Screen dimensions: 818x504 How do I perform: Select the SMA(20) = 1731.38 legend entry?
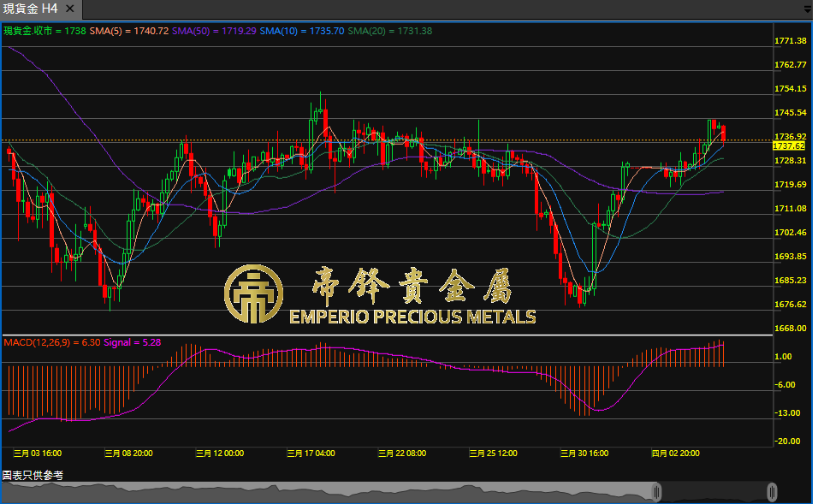[x=389, y=31]
